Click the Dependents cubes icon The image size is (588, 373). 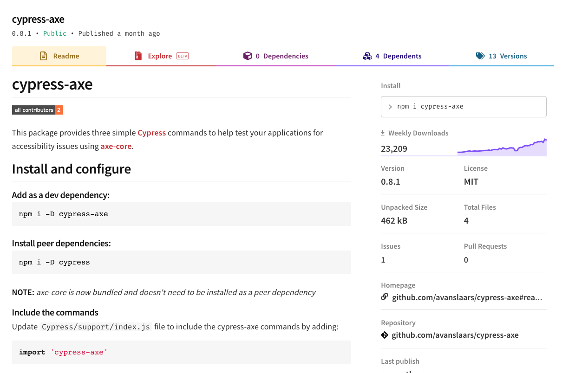tap(367, 56)
